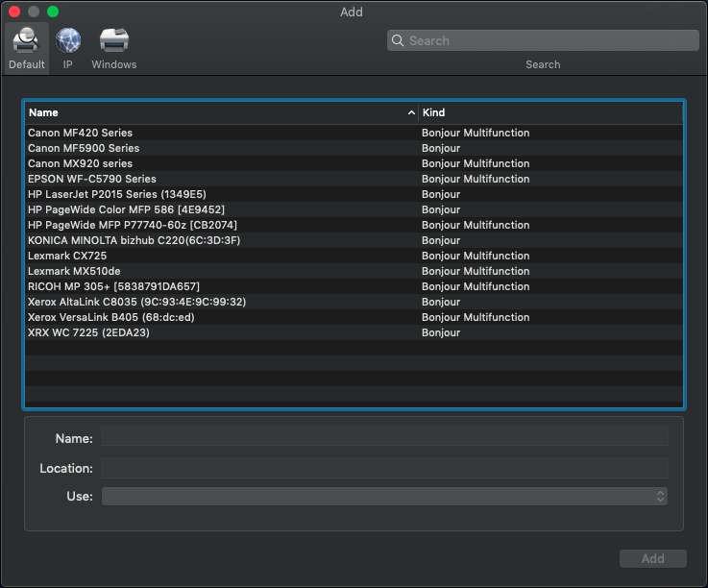Toggle the Name sort arrow chevron

coord(411,112)
